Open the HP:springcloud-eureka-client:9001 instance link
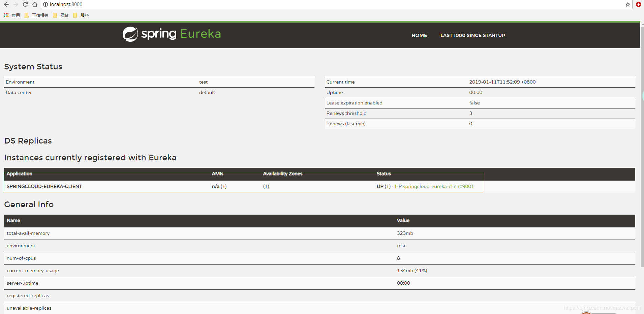Image resolution: width=644 pixels, height=314 pixels. tap(434, 186)
